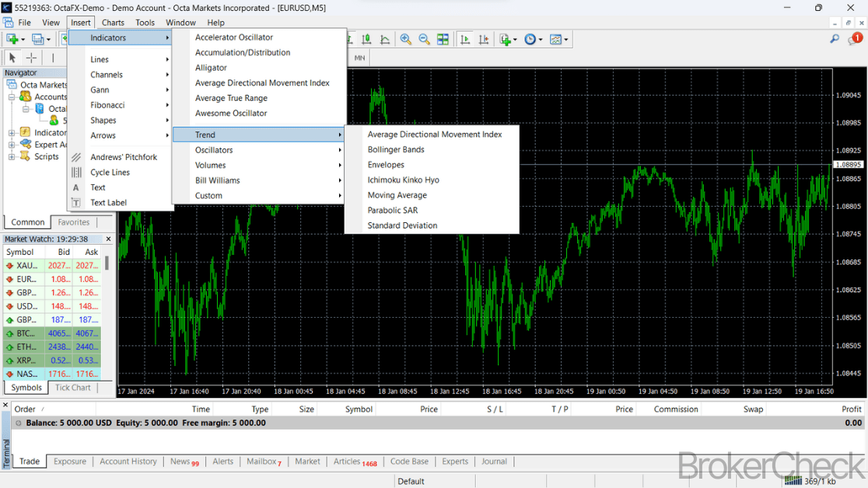Screen dimensions: 868x488
Task: Click the Zoom In magnifier icon
Action: click(x=406, y=40)
